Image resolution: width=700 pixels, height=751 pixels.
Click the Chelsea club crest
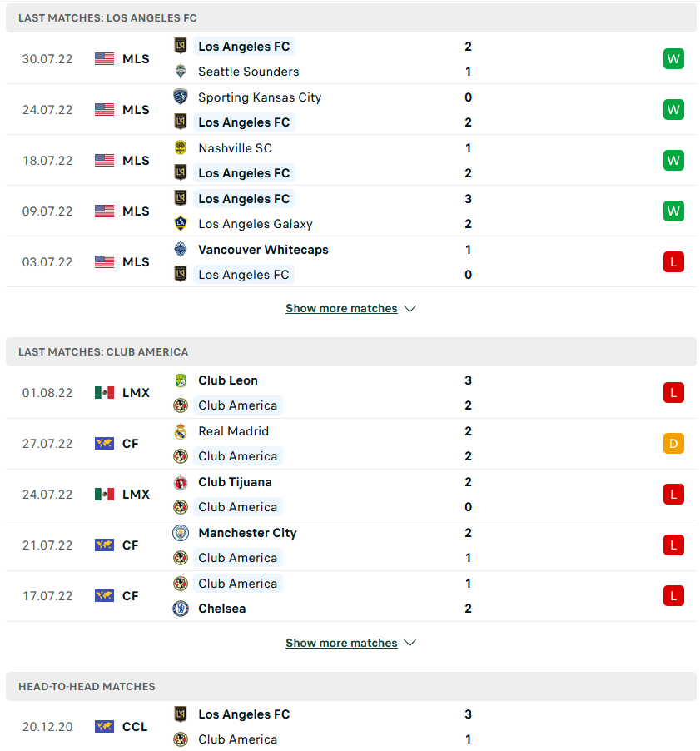(x=181, y=609)
